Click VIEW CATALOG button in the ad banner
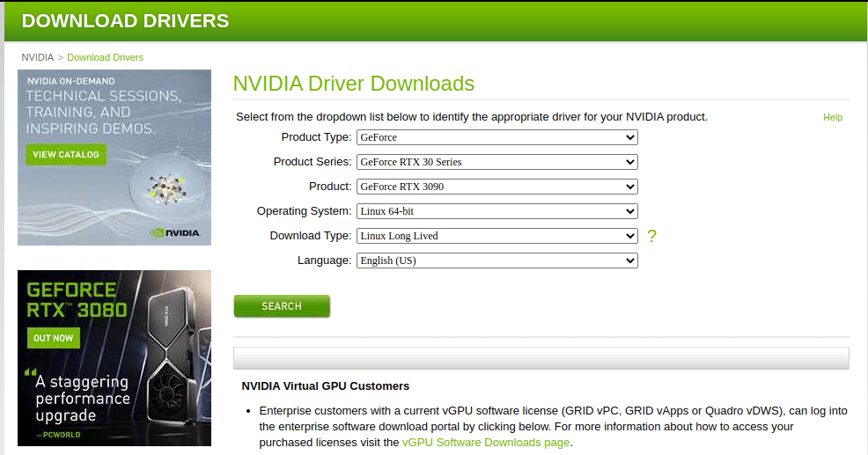This screenshot has height=455, width=868. [x=66, y=154]
